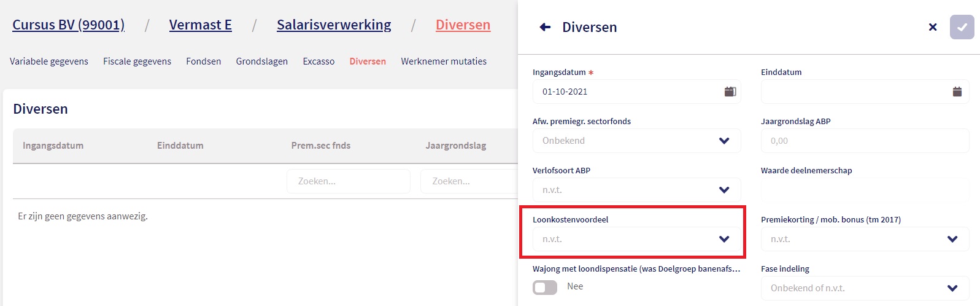This screenshot has width=980, height=306.
Task: Open the Fiscale gegevens tab
Action: pyautogui.click(x=137, y=61)
